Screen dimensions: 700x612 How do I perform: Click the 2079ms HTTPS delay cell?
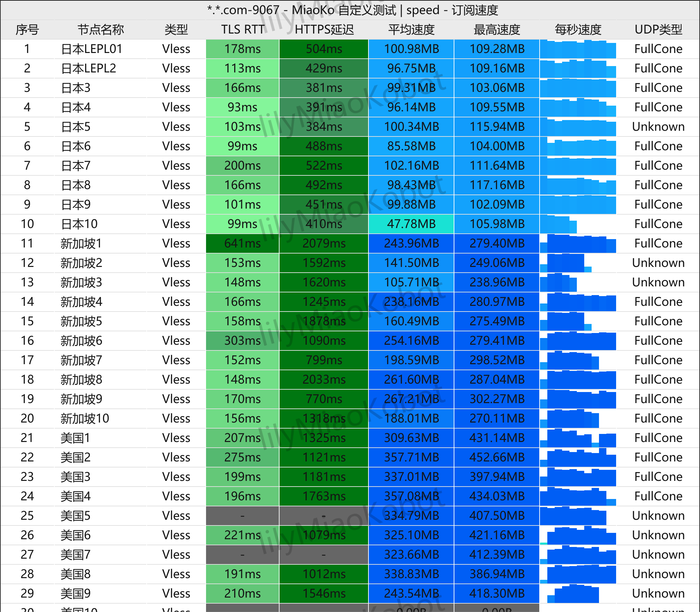coord(324,243)
